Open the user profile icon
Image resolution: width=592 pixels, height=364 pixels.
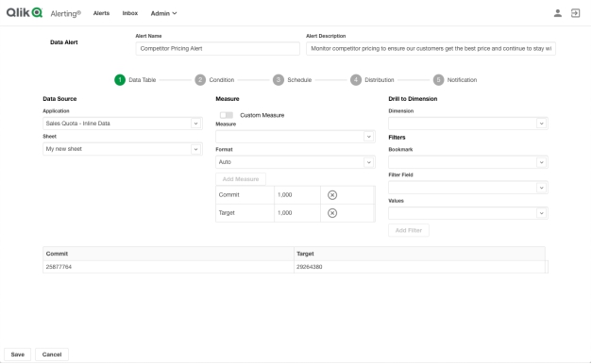coord(557,13)
